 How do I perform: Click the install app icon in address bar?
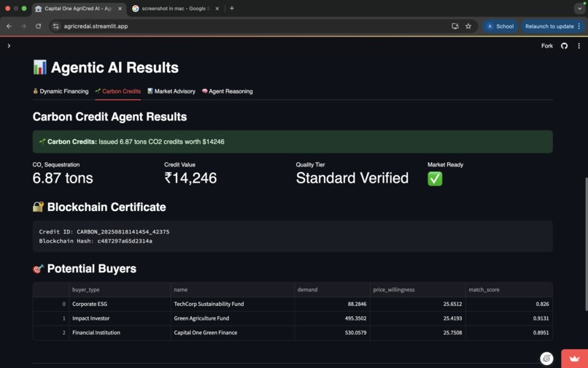(x=455, y=26)
